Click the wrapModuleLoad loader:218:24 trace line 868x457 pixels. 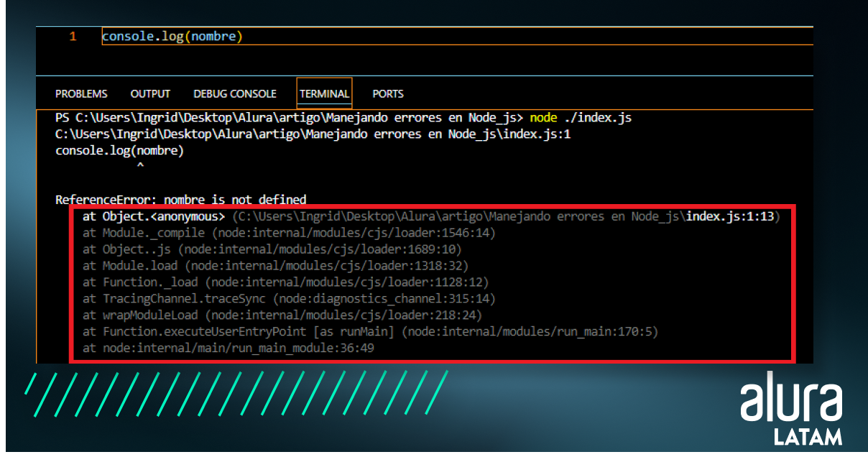[282, 315]
